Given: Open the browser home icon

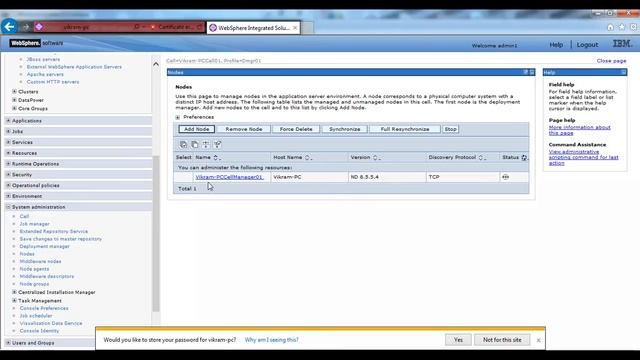Looking at the screenshot, I should 610,27.
